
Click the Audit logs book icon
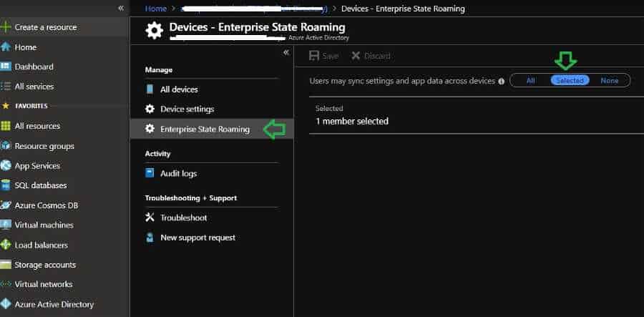[x=150, y=173]
